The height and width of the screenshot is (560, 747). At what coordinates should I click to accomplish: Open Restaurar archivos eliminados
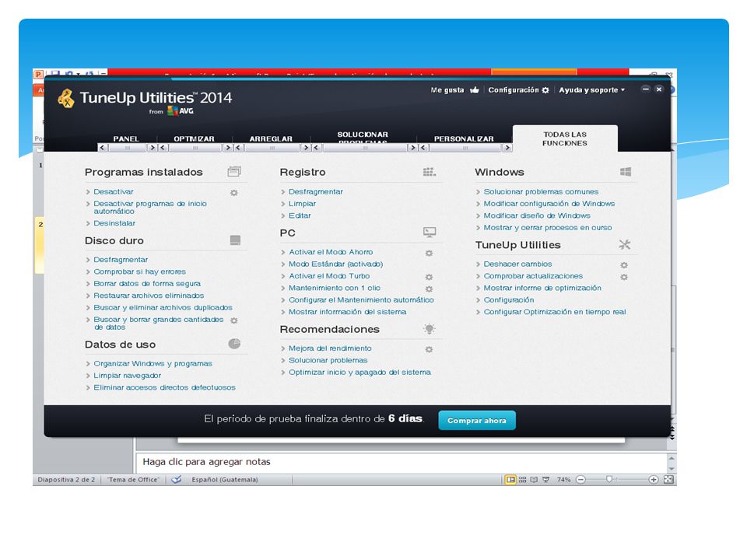tap(149, 296)
